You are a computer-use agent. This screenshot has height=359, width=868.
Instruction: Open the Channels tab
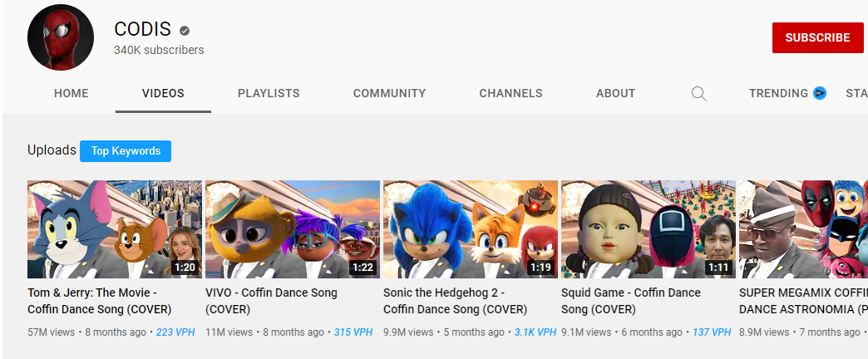(x=511, y=93)
